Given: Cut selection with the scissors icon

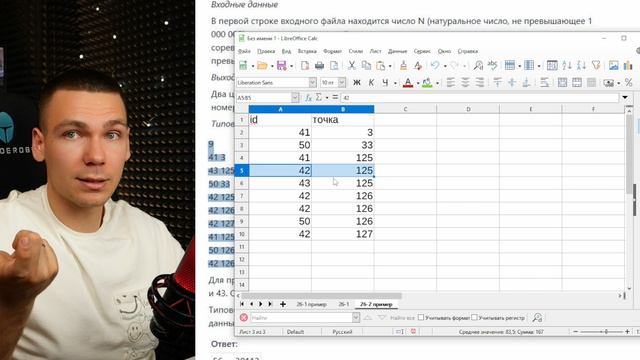Looking at the screenshot, I should coord(351,65).
